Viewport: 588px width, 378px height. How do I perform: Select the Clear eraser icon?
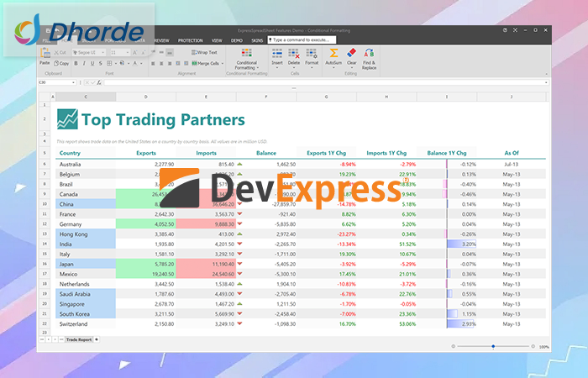pos(351,53)
